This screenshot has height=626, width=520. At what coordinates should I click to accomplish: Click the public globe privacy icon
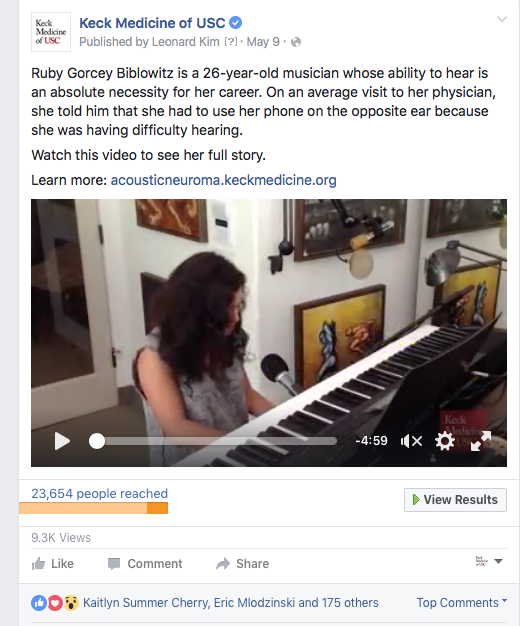(x=296, y=42)
